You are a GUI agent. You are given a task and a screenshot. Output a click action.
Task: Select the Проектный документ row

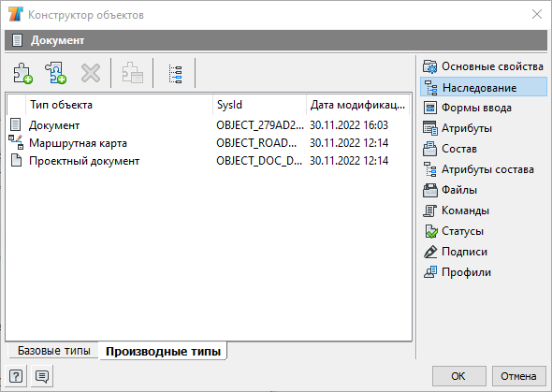tap(209, 161)
